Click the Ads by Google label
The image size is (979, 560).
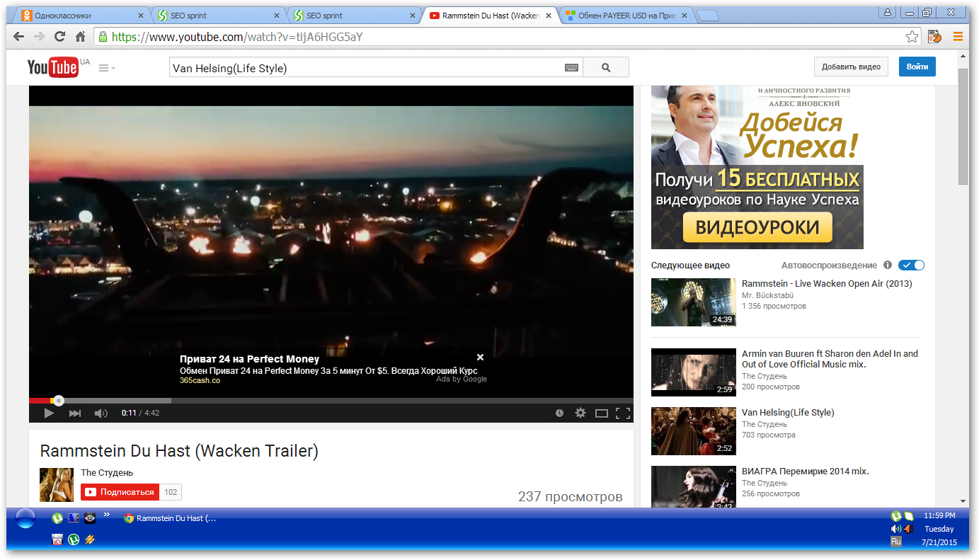coord(462,379)
